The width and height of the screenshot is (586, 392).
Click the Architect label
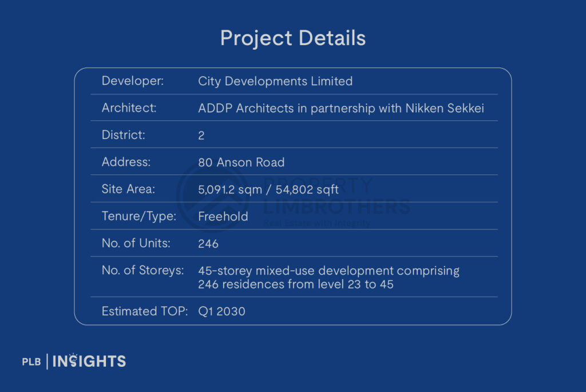(x=129, y=108)
